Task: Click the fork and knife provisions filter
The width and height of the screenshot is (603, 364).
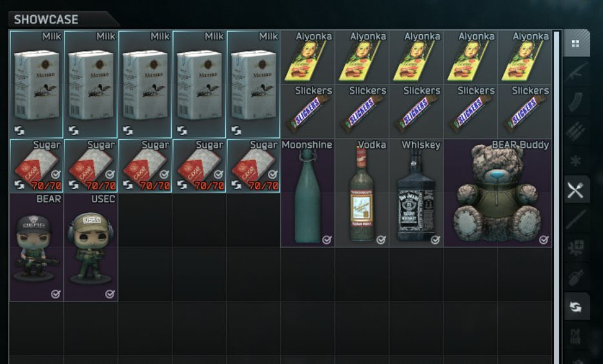Action: [576, 190]
